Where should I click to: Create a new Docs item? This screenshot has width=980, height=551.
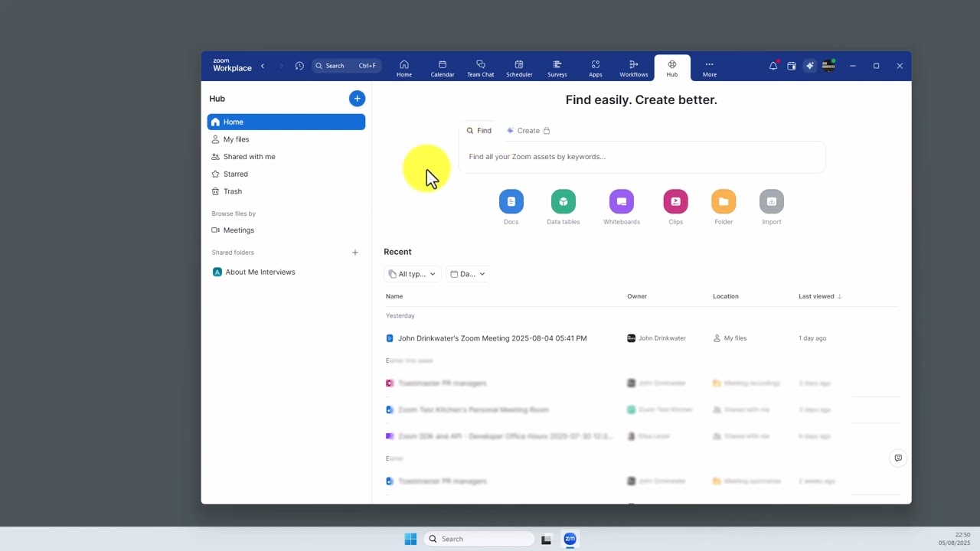pos(511,202)
